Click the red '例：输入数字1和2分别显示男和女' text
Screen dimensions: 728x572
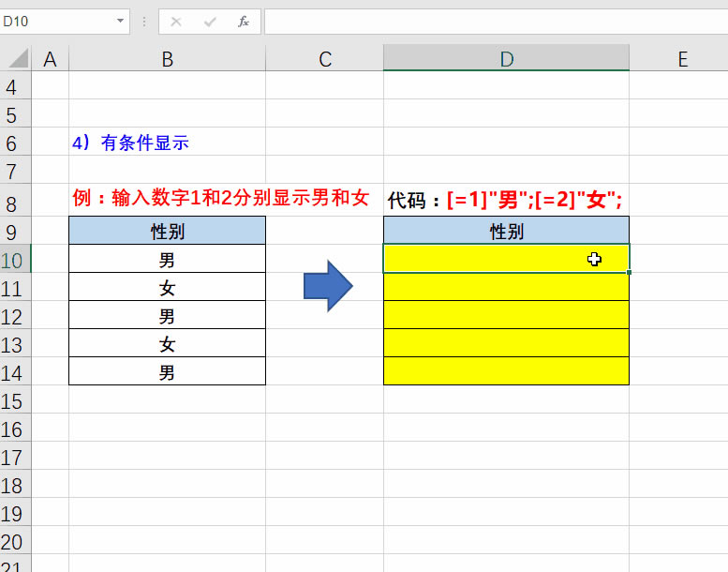(x=220, y=198)
